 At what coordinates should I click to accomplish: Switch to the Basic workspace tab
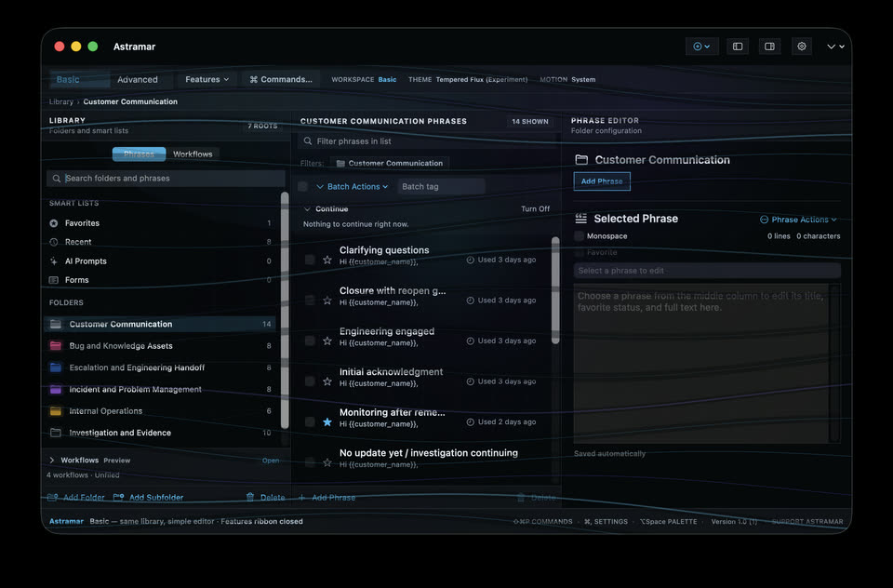point(79,80)
